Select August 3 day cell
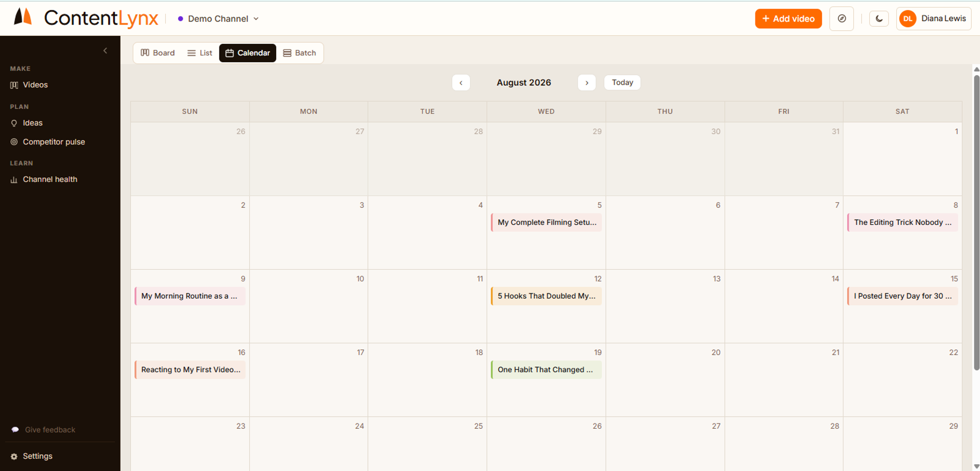This screenshot has height=471, width=980. (x=308, y=232)
